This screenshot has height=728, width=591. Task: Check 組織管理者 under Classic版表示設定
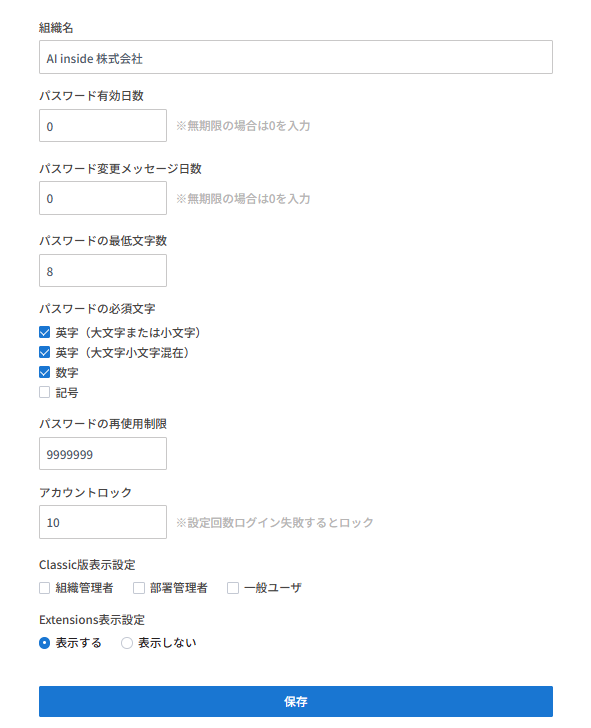coord(45,588)
